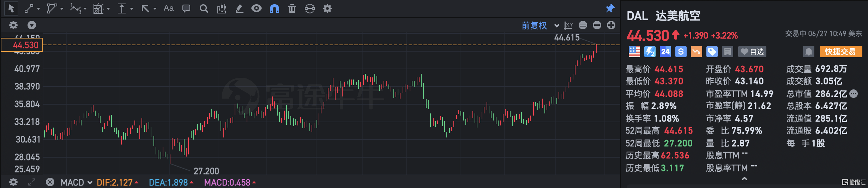This screenshot has height=188, width=868.
Task: Click the 市盈率TTM 14.99 value
Action: click(762, 94)
